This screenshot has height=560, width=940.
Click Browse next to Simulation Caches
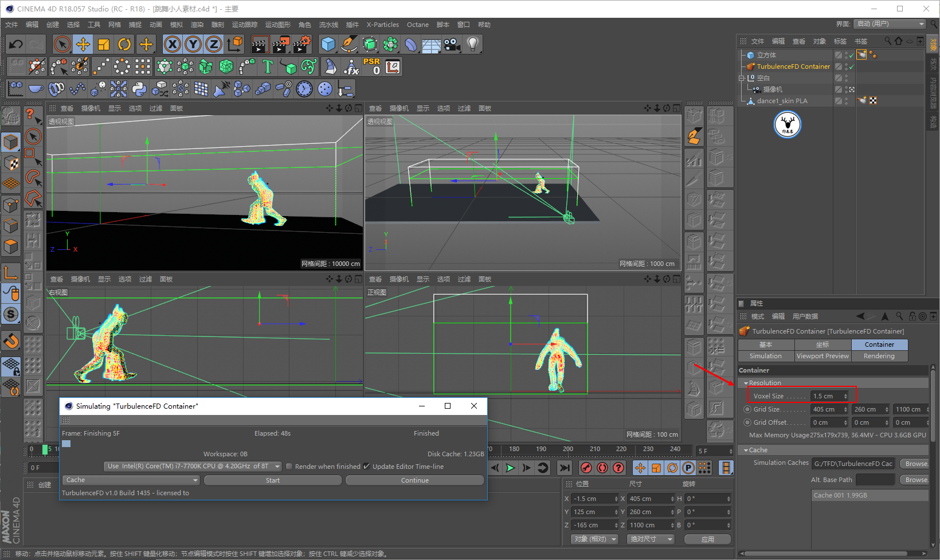[914, 464]
